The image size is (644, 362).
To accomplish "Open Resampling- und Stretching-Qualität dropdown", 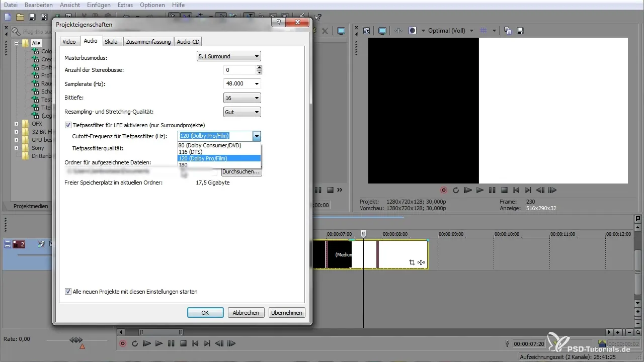I will [242, 112].
